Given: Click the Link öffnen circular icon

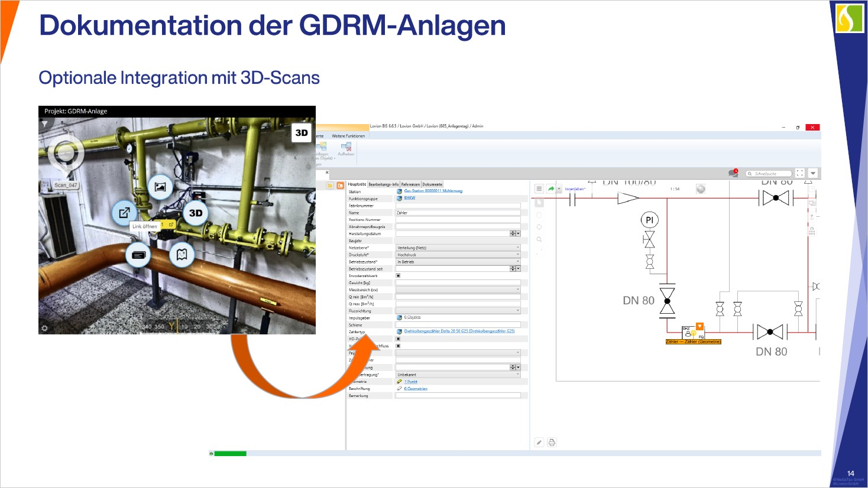Looking at the screenshot, I should [x=124, y=213].
